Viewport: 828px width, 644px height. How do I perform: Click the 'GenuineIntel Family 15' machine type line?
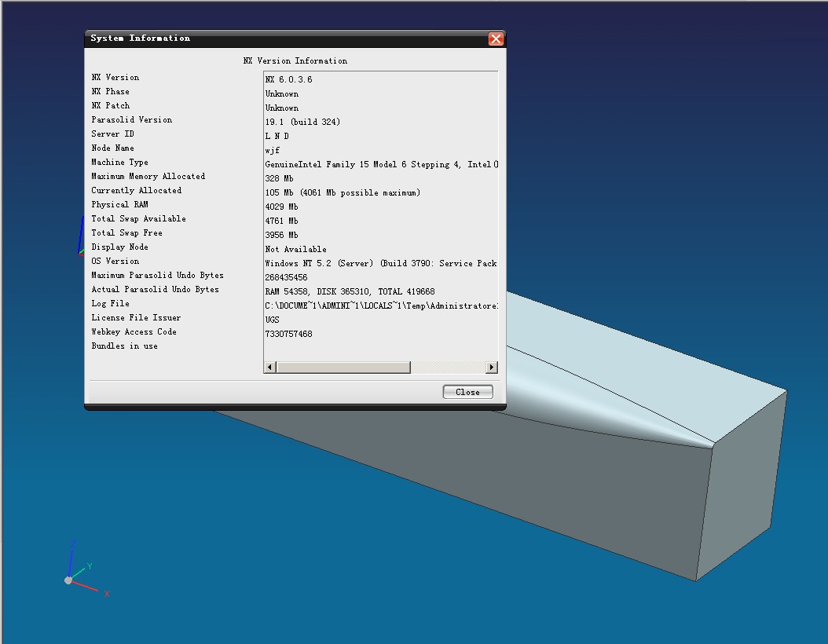381,164
